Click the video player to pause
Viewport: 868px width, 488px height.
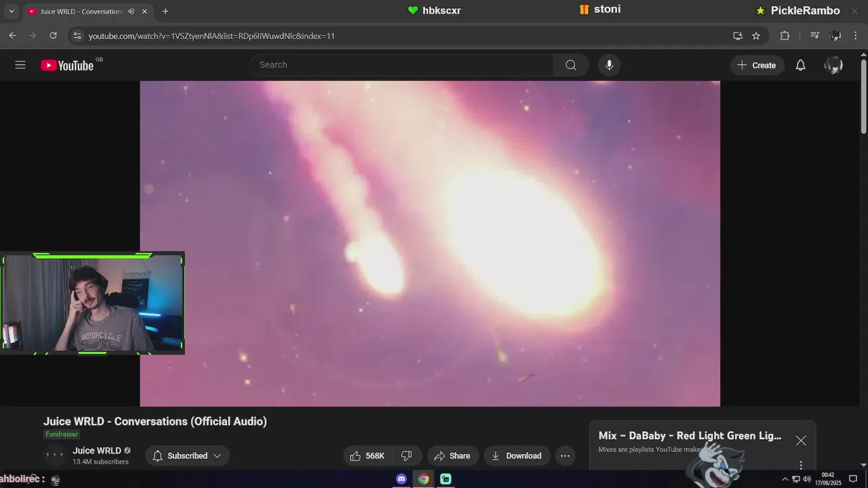point(430,243)
